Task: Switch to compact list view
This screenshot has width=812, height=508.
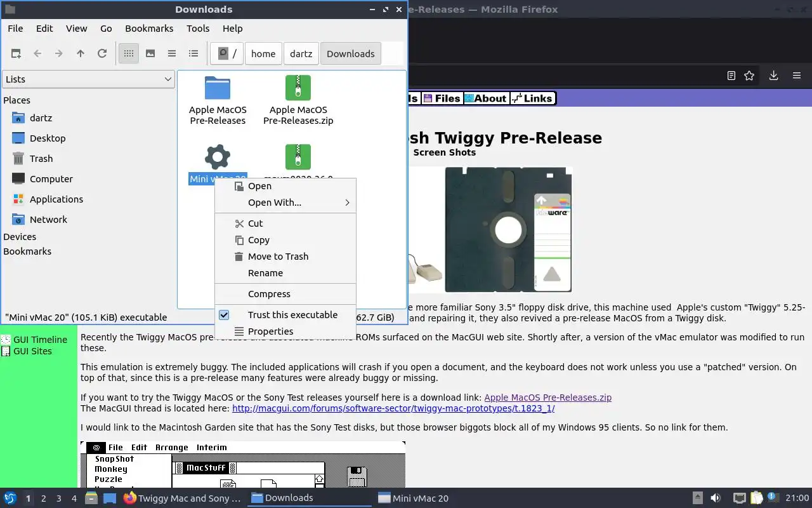Action: [172, 54]
